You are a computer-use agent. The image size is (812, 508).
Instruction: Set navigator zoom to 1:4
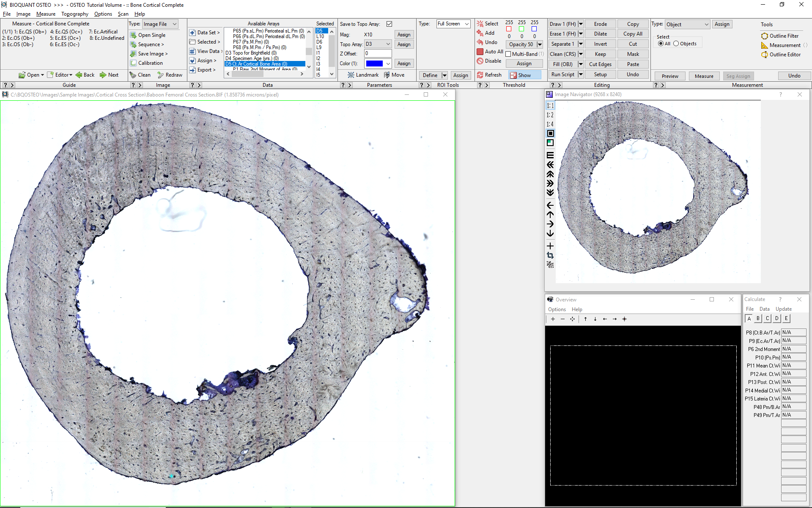(550, 124)
